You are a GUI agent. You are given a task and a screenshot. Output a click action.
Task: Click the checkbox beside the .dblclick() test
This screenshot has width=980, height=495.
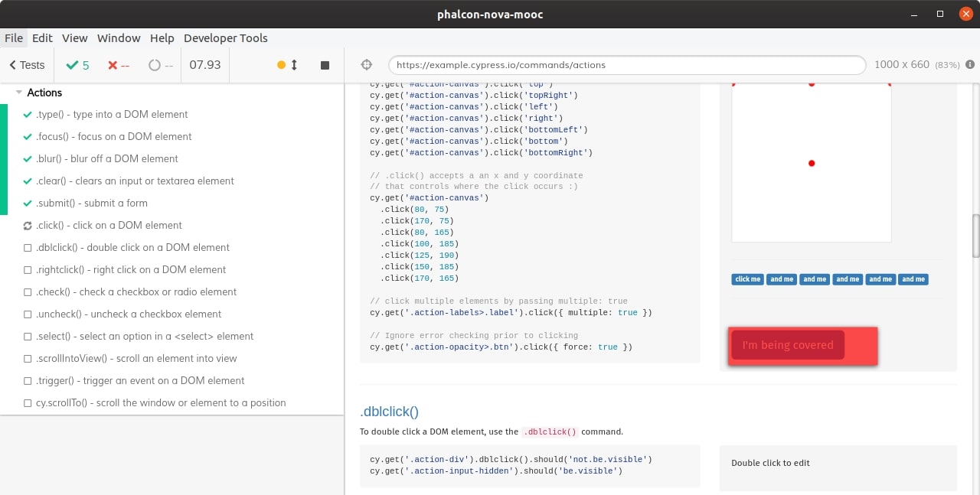click(x=27, y=247)
